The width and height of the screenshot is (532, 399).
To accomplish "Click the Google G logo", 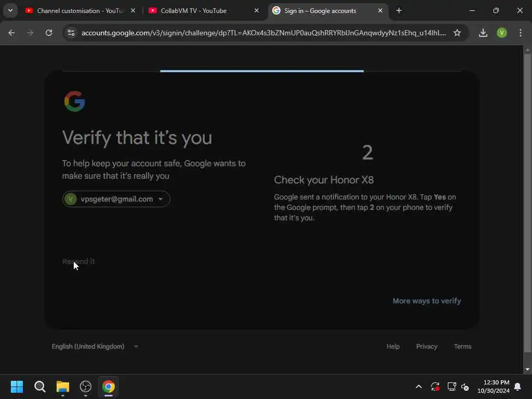I will point(75,101).
